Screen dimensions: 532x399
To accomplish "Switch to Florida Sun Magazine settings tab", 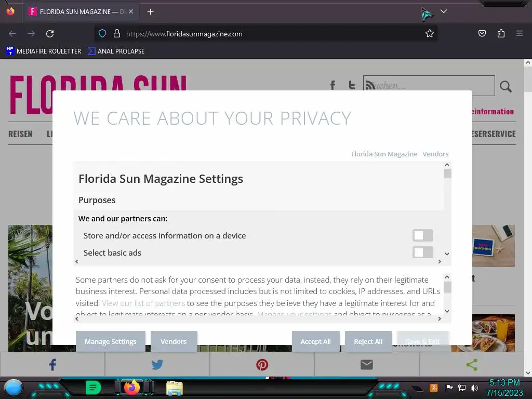I will pos(384,154).
